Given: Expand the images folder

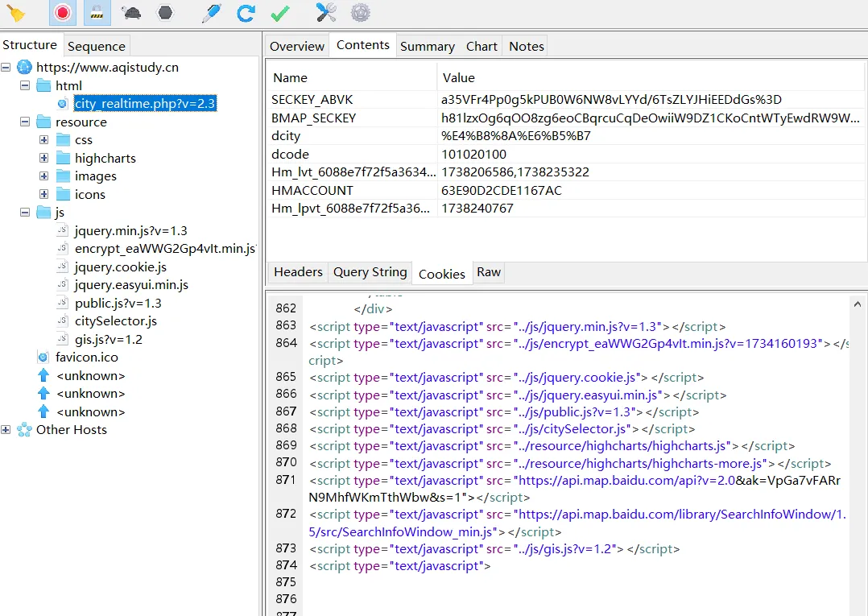Looking at the screenshot, I should [x=43, y=176].
